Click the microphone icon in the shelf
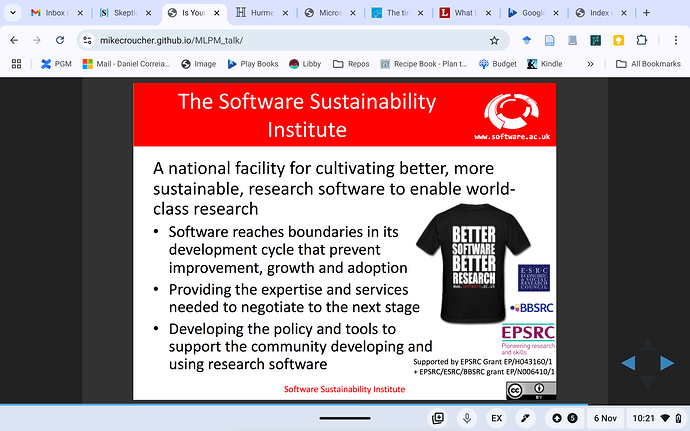This screenshot has height=431, width=690. (x=466, y=418)
